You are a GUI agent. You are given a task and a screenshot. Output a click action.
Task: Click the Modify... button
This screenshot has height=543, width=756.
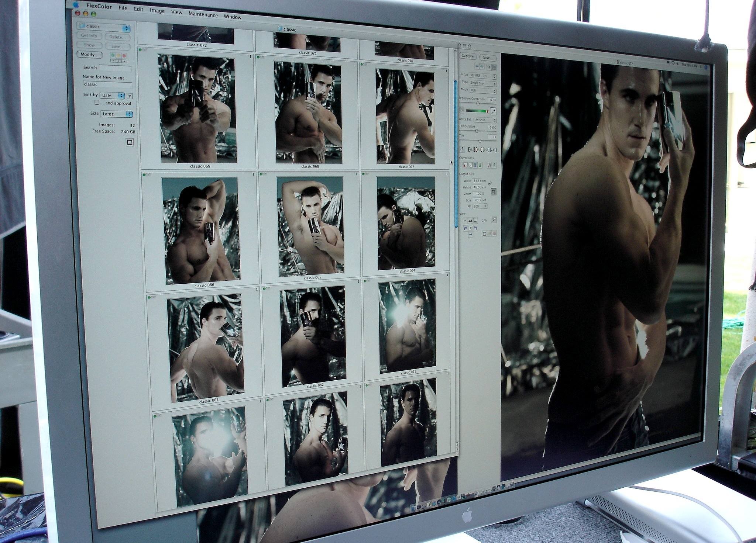click(90, 55)
